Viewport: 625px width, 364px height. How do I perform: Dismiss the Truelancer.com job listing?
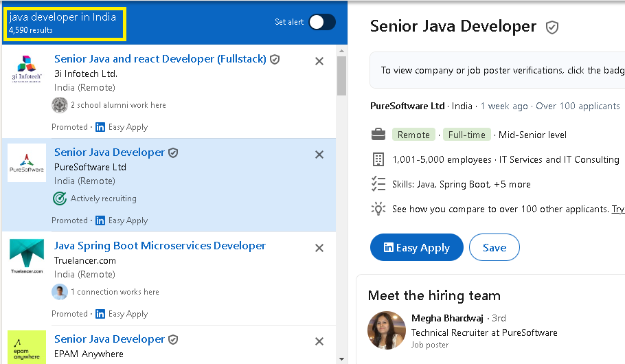(319, 248)
